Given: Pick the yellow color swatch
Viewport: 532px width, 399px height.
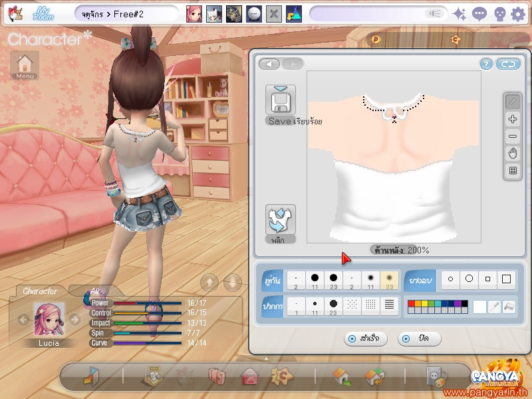Looking at the screenshot, I should [424, 304].
